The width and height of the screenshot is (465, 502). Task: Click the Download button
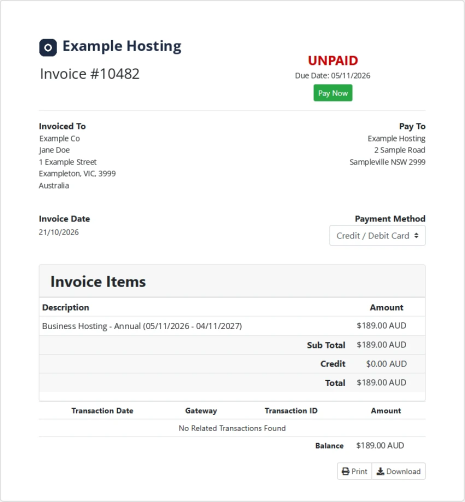[399, 471]
